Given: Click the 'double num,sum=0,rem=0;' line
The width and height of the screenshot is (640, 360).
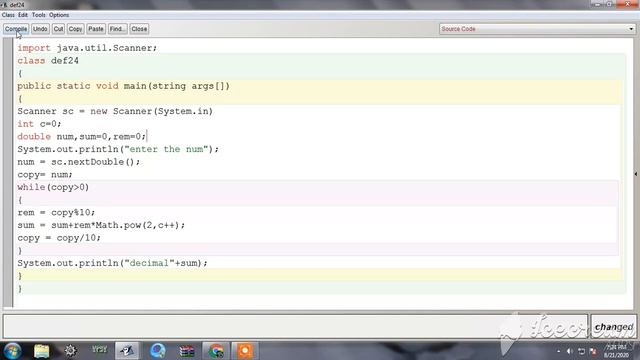Looking at the screenshot, I should pyautogui.click(x=81, y=137).
